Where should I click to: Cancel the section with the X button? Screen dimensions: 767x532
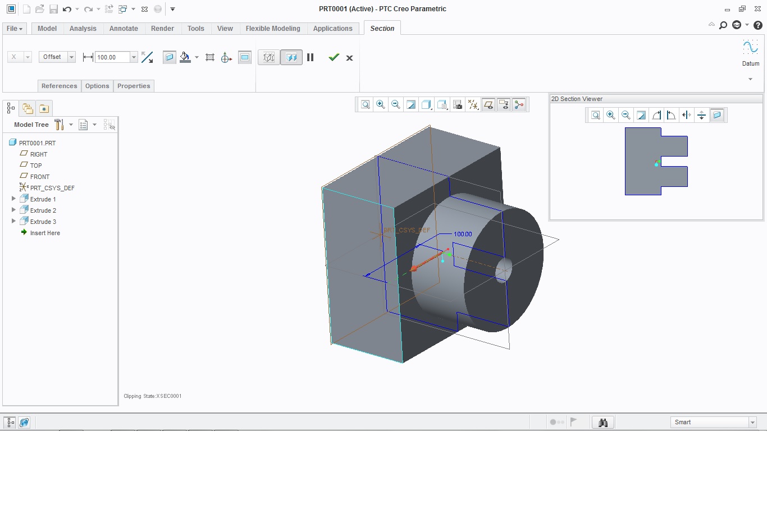pyautogui.click(x=349, y=58)
